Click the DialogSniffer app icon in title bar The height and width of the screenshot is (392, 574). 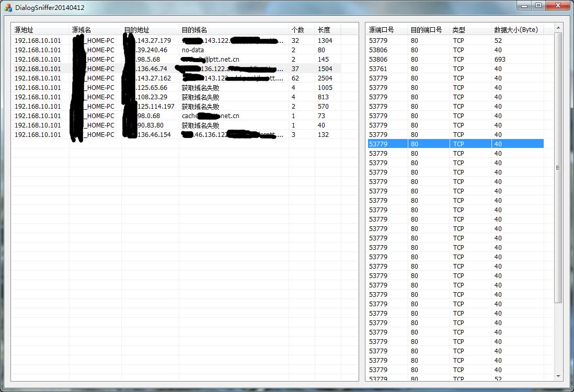[x=8, y=8]
